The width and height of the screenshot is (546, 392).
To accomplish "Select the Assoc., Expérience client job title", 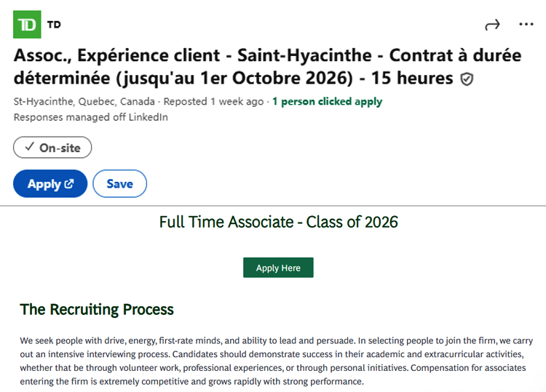I will tap(267, 66).
